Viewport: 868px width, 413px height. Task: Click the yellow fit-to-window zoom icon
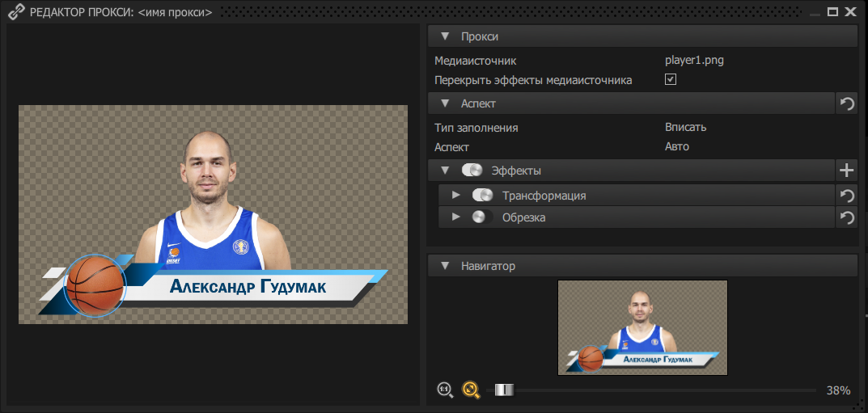471,390
